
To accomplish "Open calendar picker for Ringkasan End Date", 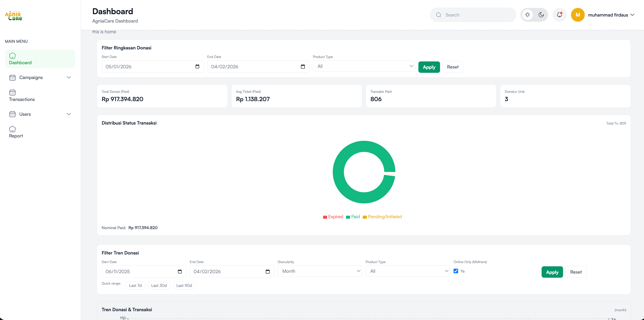I will click(x=303, y=67).
